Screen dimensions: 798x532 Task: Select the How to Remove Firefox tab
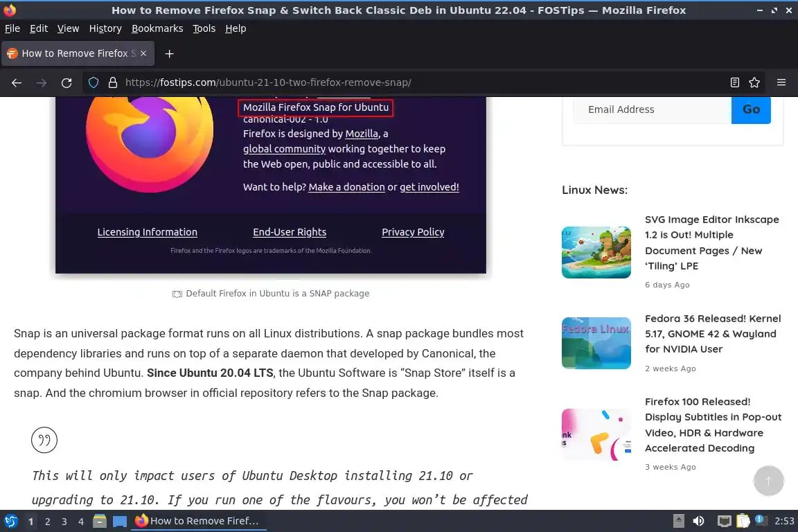click(78, 53)
